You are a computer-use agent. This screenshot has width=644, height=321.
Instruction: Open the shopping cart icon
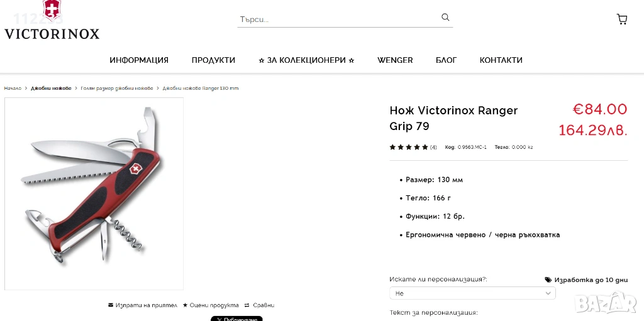(x=622, y=19)
